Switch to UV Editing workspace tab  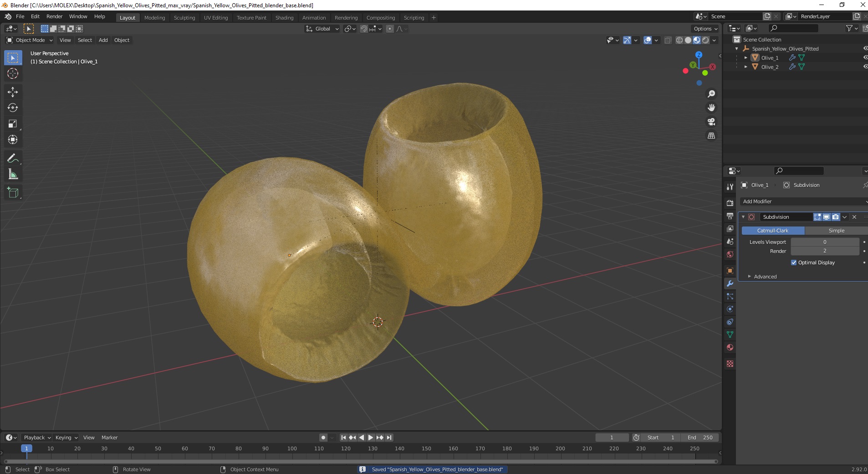pyautogui.click(x=216, y=18)
